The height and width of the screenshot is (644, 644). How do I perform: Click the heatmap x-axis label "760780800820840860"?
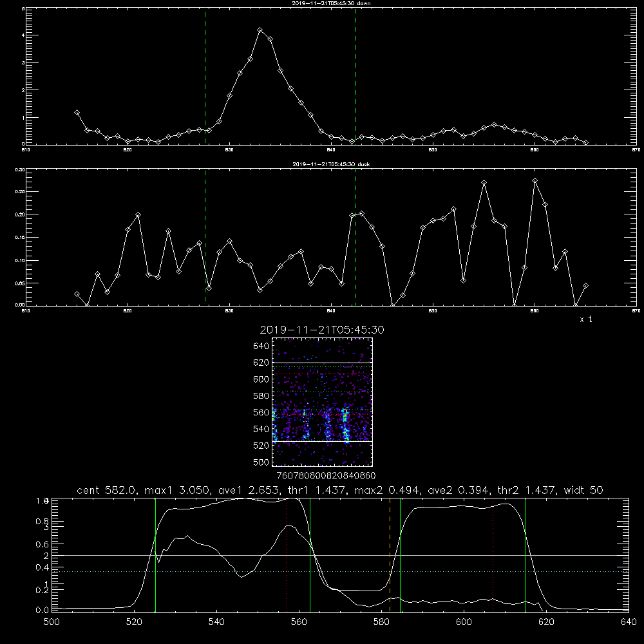(x=326, y=475)
